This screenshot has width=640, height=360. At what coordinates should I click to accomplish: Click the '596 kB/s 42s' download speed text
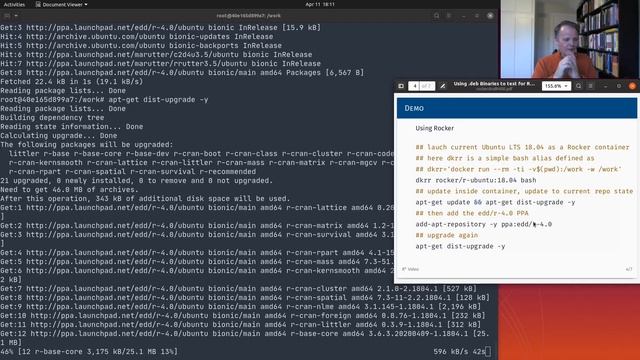coord(459,351)
